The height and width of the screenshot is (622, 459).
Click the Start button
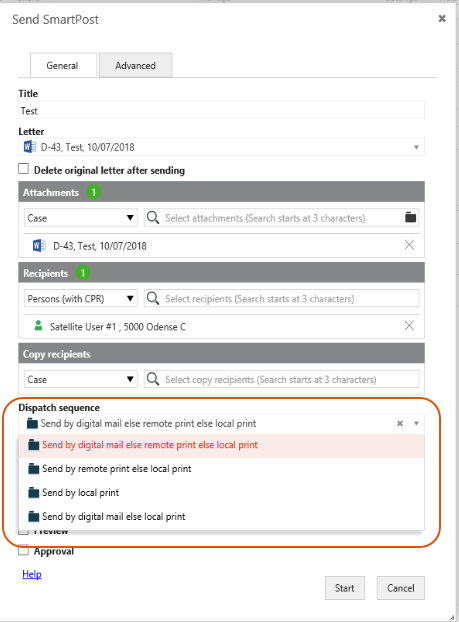click(x=345, y=588)
